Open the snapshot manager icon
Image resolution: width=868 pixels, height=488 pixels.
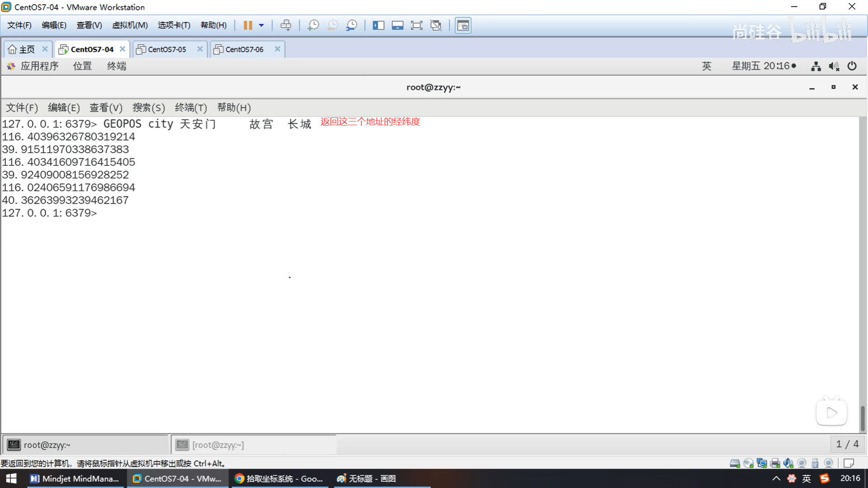coord(351,25)
